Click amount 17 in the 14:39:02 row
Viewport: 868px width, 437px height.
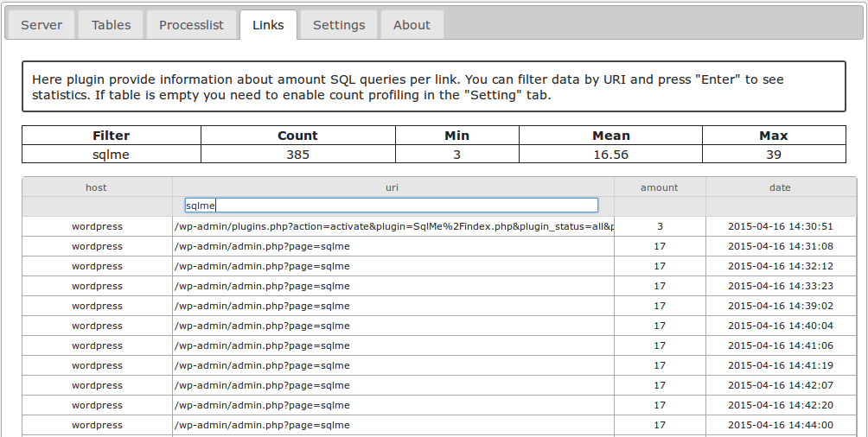click(660, 306)
